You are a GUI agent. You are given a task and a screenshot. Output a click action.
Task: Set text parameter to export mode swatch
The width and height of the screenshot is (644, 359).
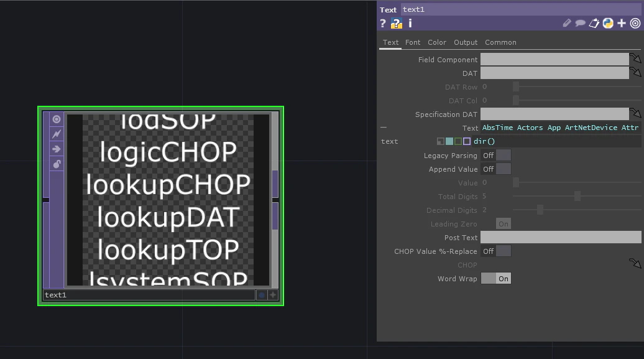click(458, 141)
